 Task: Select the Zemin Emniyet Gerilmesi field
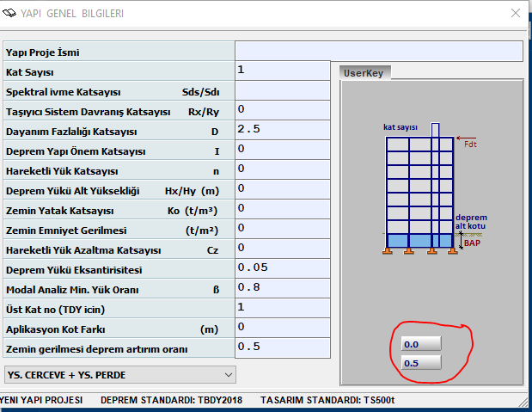282,230
